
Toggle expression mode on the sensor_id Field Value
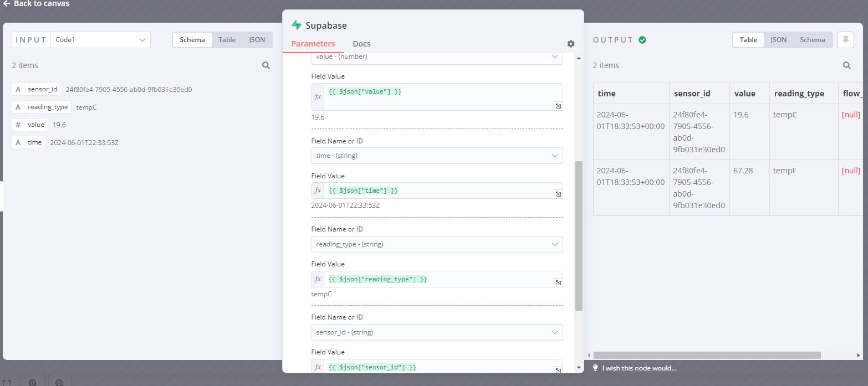pos(318,367)
